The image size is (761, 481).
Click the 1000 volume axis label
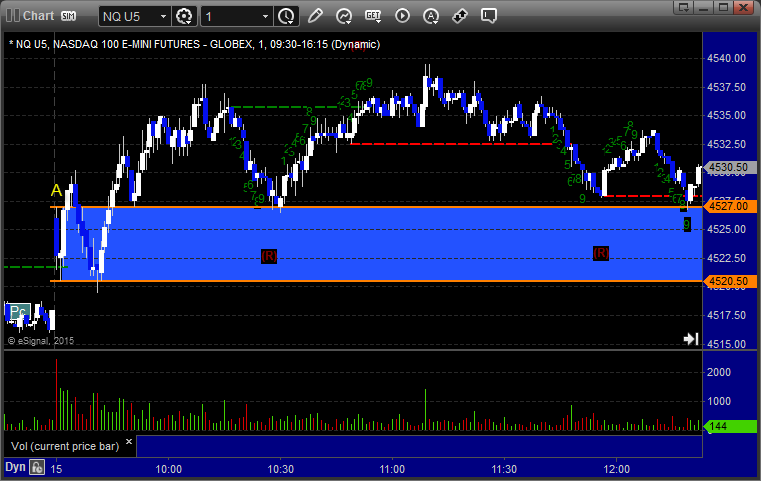coord(719,401)
